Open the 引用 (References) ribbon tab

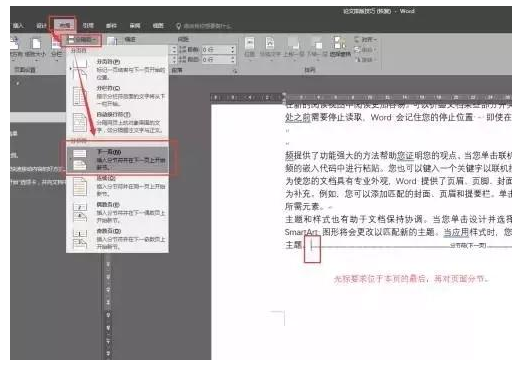pos(88,25)
